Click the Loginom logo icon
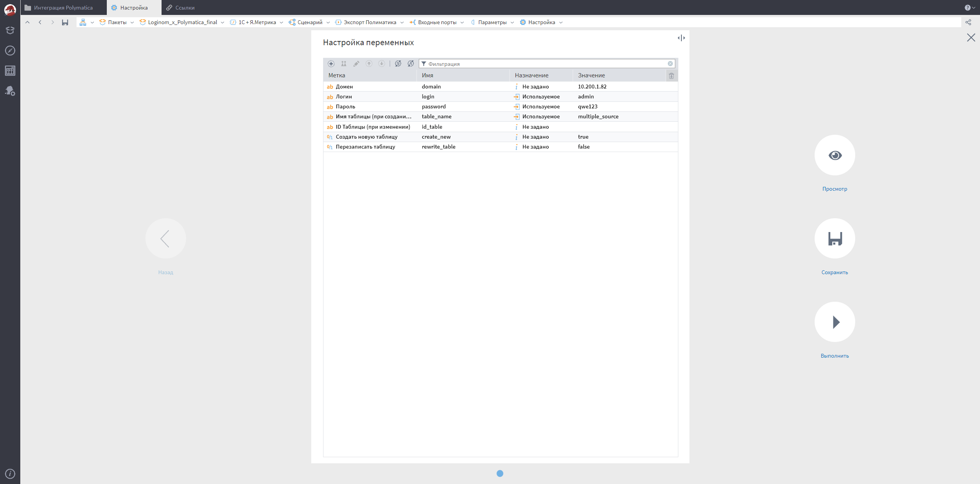Viewport: 980px width, 484px height. (x=10, y=10)
